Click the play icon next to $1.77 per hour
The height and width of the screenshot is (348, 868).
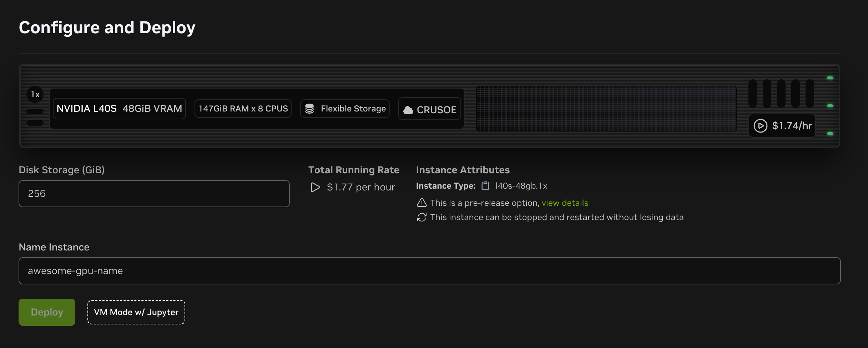315,187
